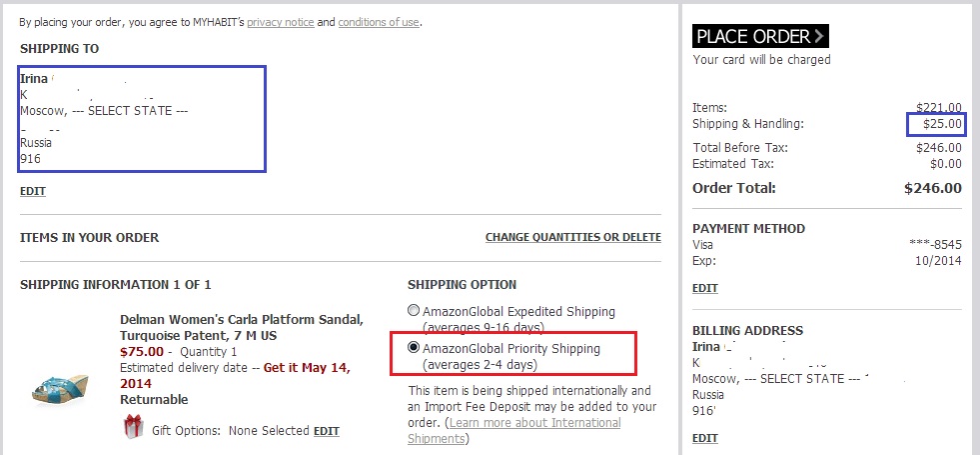This screenshot has width=980, height=455.
Task: Edit the shipping address
Action: [33, 191]
